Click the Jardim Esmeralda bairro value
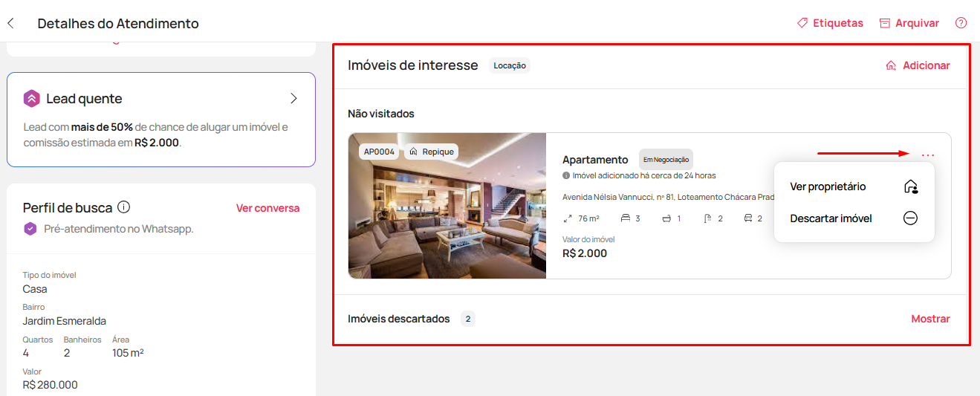The height and width of the screenshot is (396, 980). (x=65, y=321)
